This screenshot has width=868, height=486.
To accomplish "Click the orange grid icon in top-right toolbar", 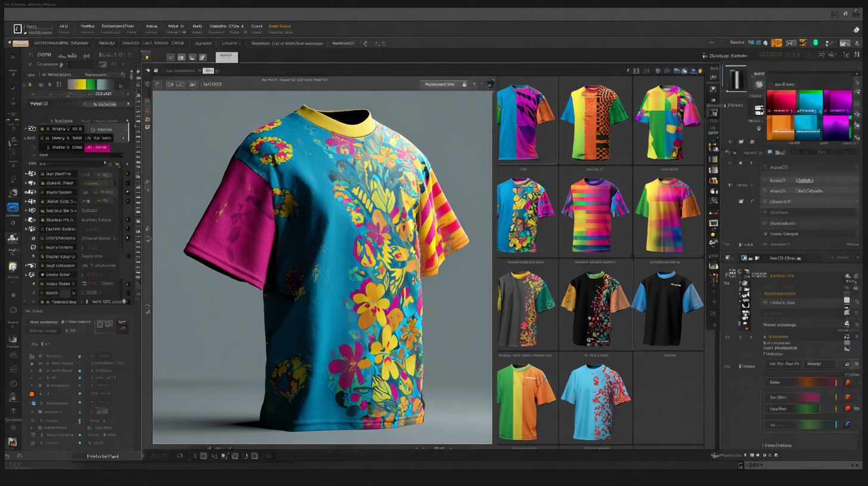I will pos(776,43).
